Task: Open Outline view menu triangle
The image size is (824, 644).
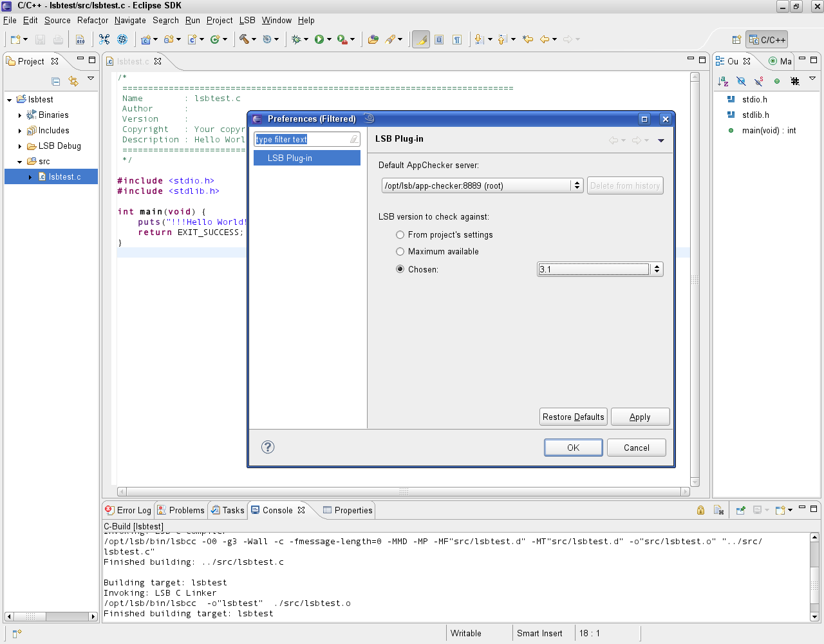Action: click(x=812, y=79)
